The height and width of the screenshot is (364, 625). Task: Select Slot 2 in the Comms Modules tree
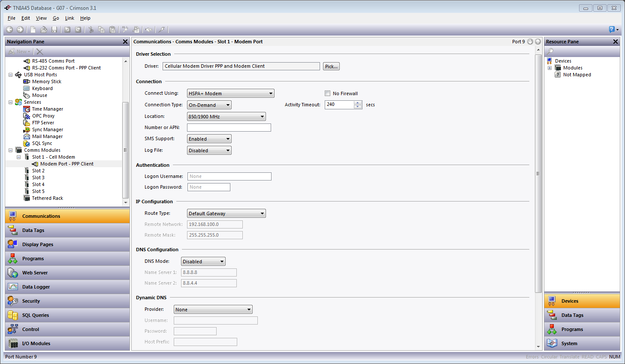[x=38, y=171]
